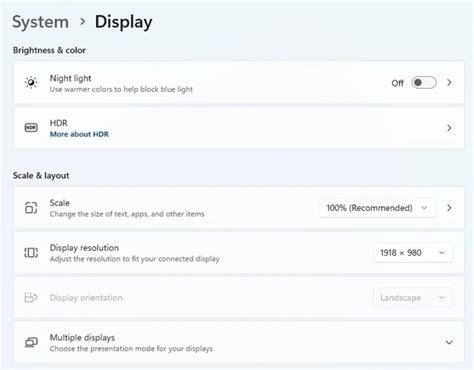Open custom Scale settings with chevron
This screenshot has width=474, height=370.
449,208
